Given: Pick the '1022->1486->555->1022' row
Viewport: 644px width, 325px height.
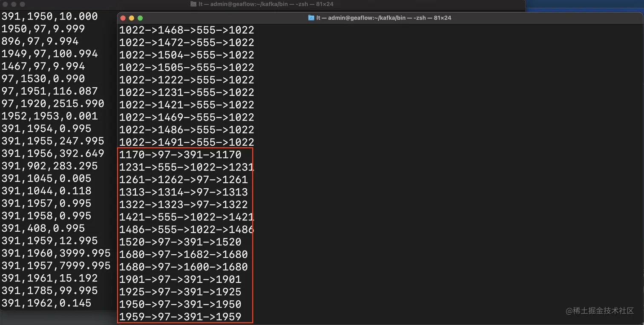Looking at the screenshot, I should click(x=187, y=129).
